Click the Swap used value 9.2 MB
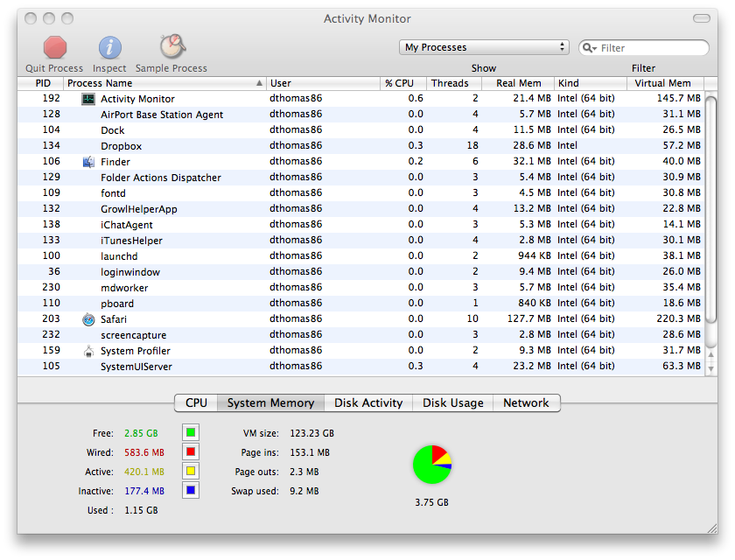Viewport: 735px width, 560px height. tap(304, 491)
